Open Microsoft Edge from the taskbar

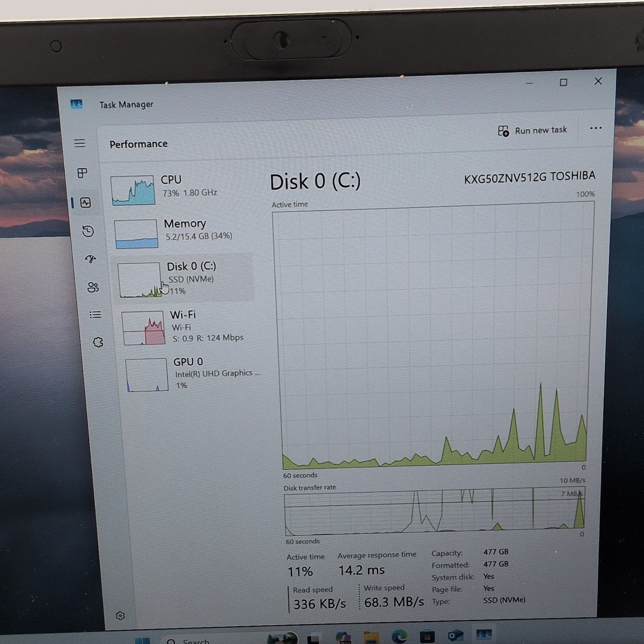click(x=399, y=636)
